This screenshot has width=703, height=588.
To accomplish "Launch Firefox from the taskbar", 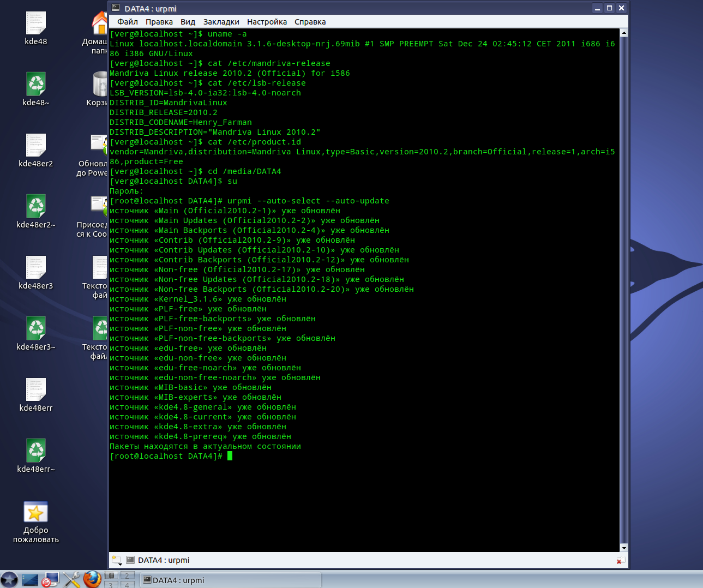I will tap(92, 579).
